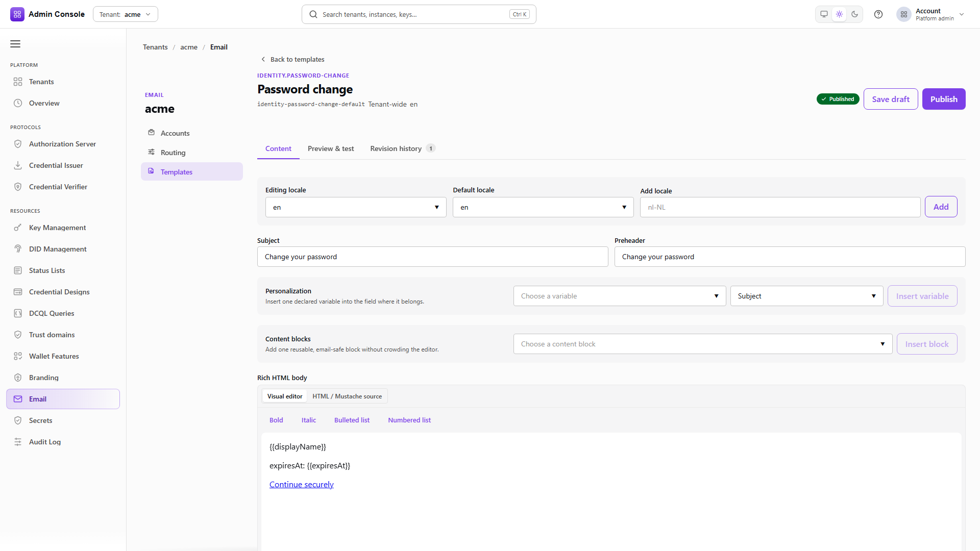
Task: Click the Tenants grid icon in sidebar
Action: pos(18,82)
